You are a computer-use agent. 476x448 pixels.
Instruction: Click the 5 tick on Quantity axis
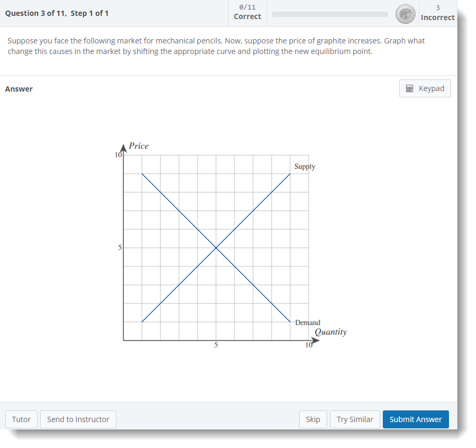(216, 345)
